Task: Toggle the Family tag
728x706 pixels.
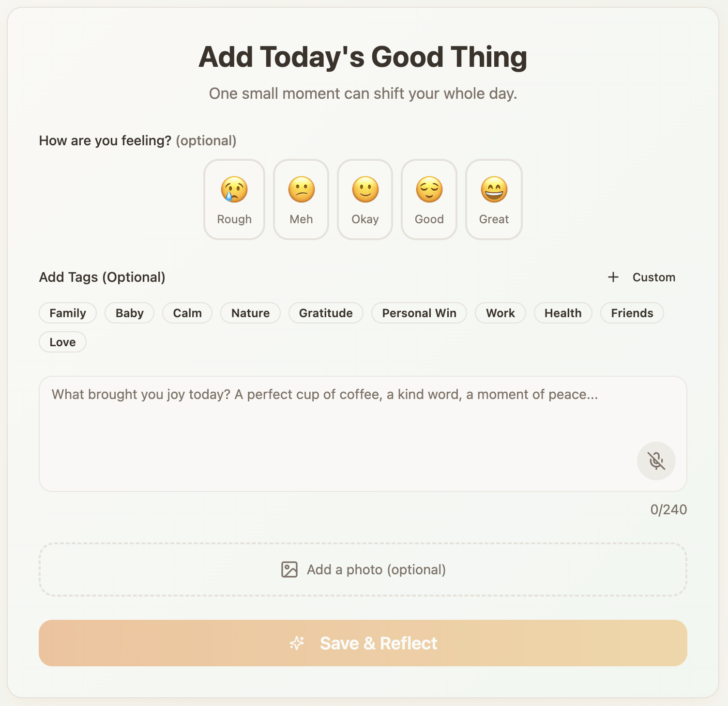Action: coord(67,313)
